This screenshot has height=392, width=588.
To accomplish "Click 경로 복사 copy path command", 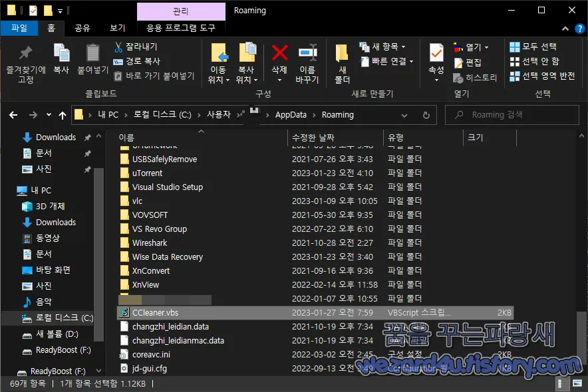I will 136,61.
